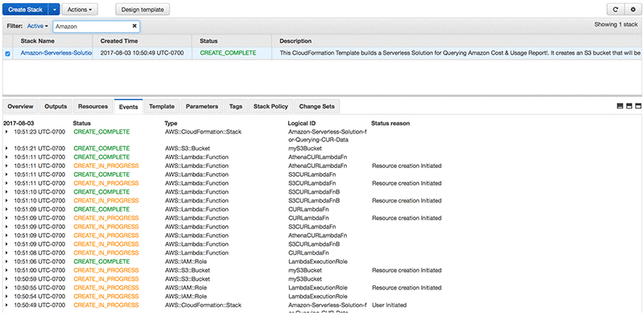This screenshot has width=644, height=316.
Task: Open the Change Sets tab
Action: tap(317, 106)
